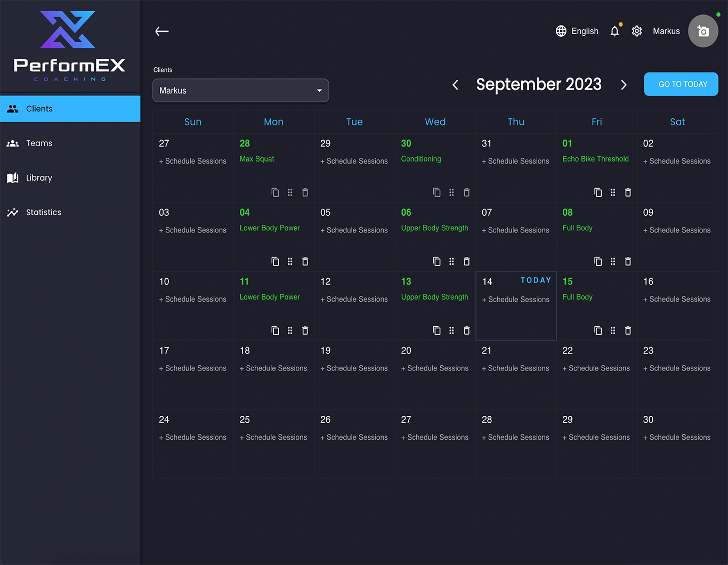Image resolution: width=728 pixels, height=565 pixels.
Task: Click the GO TO TODAY button
Action: (x=681, y=84)
